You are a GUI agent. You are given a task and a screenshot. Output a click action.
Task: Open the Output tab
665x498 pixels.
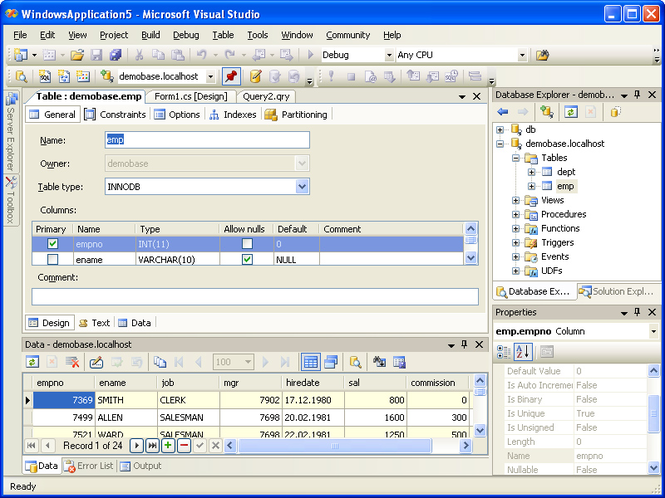point(141,466)
